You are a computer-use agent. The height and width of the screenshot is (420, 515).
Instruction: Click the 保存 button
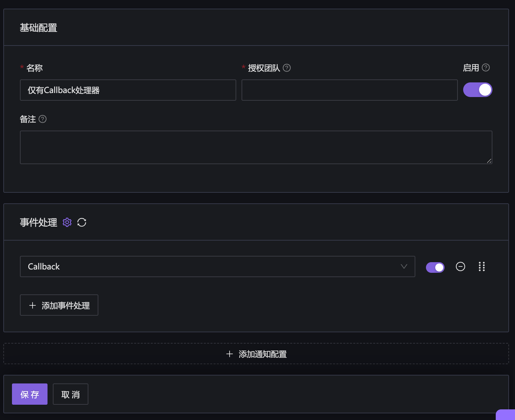[30, 394]
